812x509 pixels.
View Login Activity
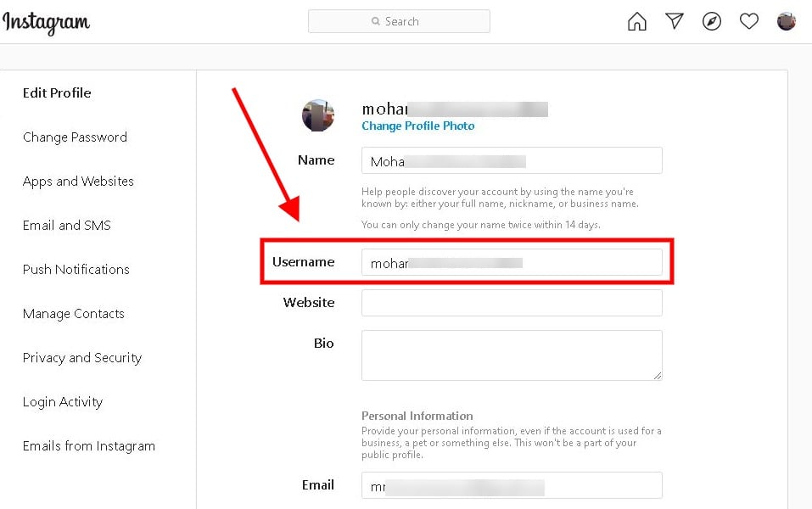tap(62, 402)
